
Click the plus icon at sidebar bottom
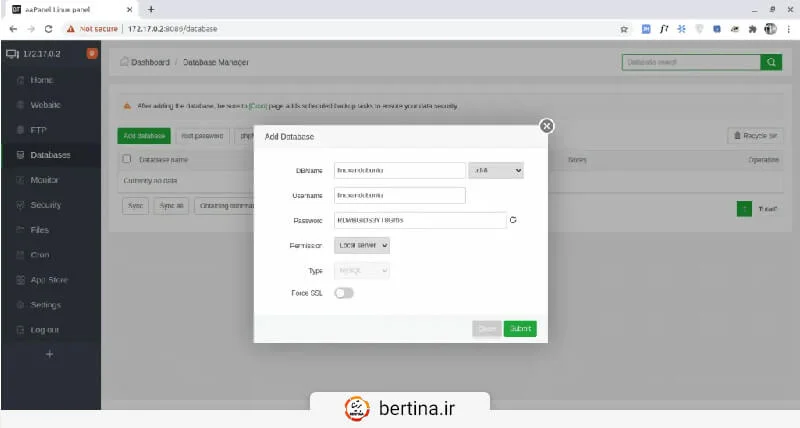click(50, 354)
